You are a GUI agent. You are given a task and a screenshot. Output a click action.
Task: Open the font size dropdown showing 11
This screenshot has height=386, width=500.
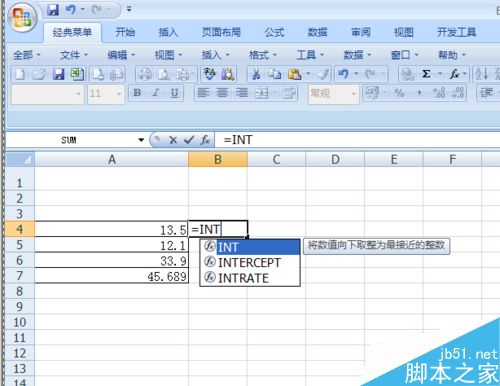119,94
